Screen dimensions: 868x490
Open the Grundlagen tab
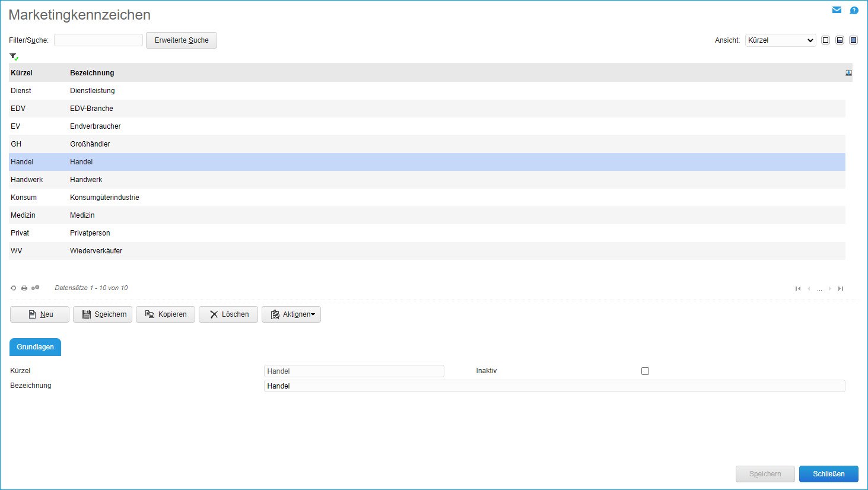[35, 347]
